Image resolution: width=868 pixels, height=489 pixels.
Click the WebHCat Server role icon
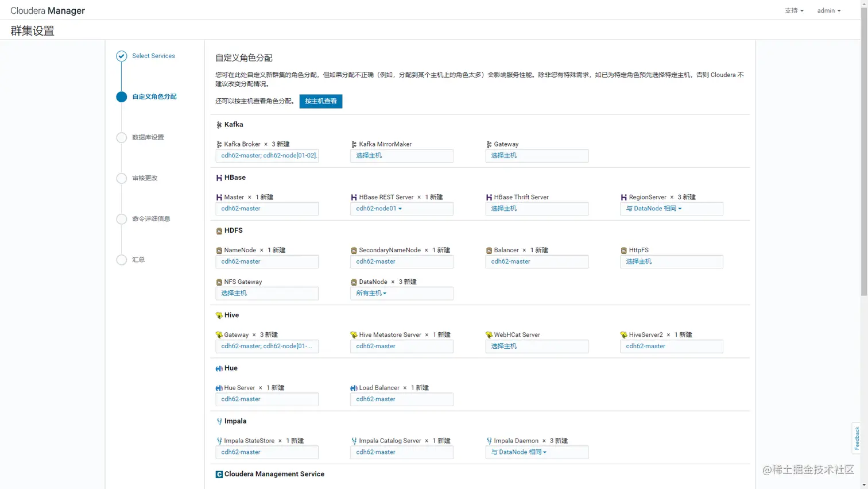pyautogui.click(x=489, y=335)
